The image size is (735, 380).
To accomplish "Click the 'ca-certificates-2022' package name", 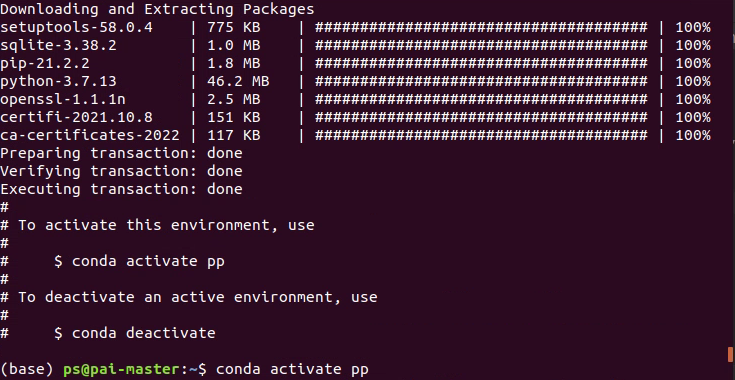I will click(x=90, y=135).
